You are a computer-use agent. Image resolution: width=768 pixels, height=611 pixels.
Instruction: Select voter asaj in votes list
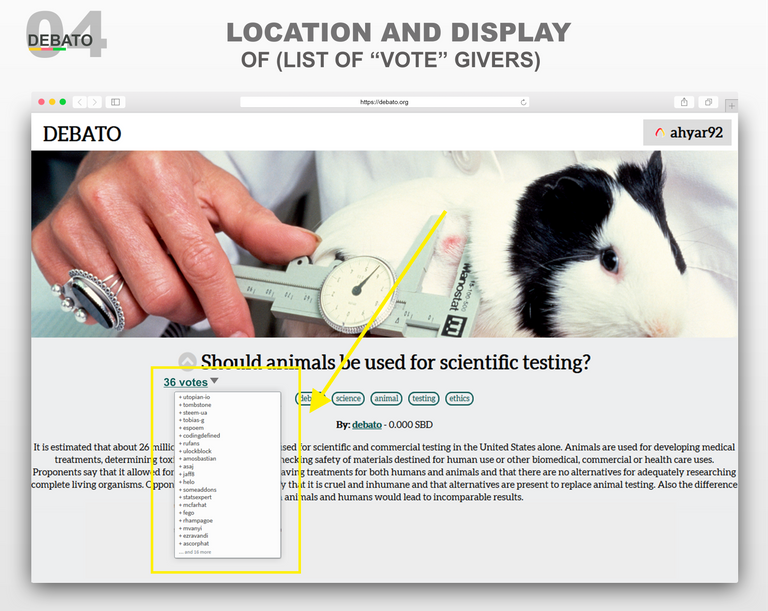[187, 466]
